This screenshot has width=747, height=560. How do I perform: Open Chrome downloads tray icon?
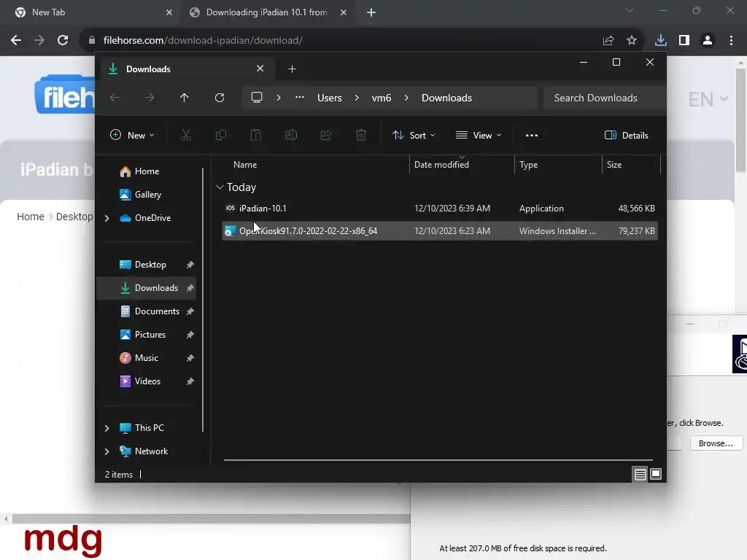pos(661,41)
